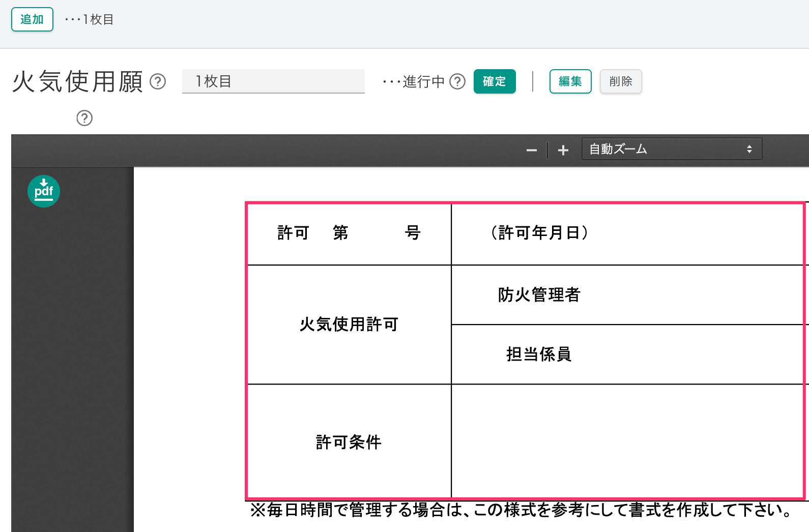Click the 許可条件 label cell
This screenshot has height=532, width=809.
pos(349,441)
